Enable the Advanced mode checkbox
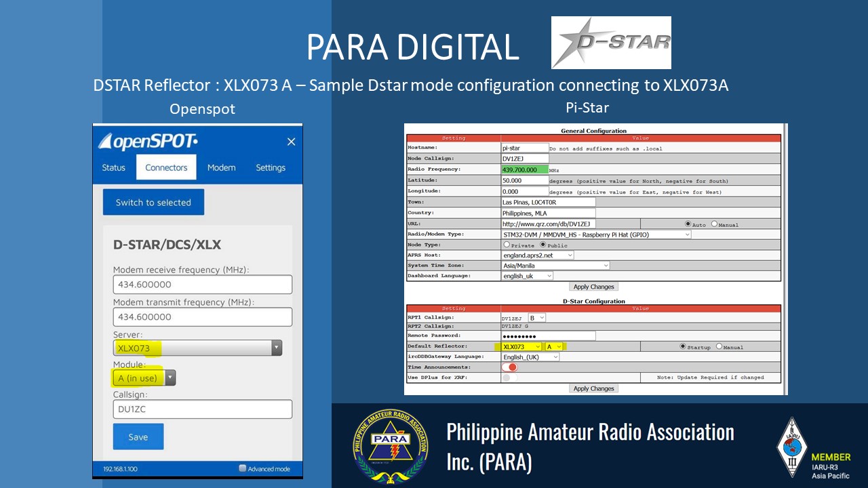The height and width of the screenshot is (488, 868). click(x=243, y=468)
